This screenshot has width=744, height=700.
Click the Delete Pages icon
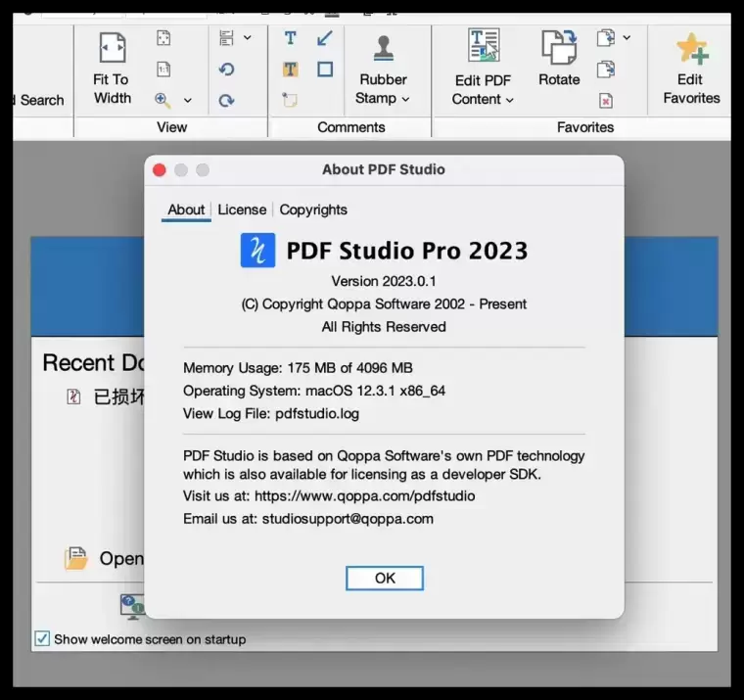click(606, 101)
